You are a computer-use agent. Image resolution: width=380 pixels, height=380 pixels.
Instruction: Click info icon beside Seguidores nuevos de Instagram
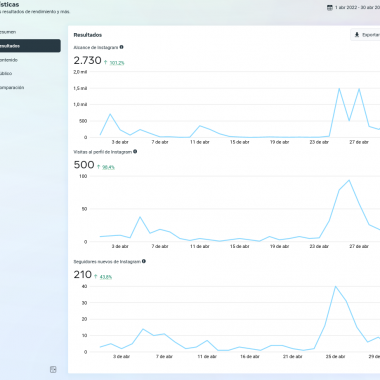click(144, 261)
